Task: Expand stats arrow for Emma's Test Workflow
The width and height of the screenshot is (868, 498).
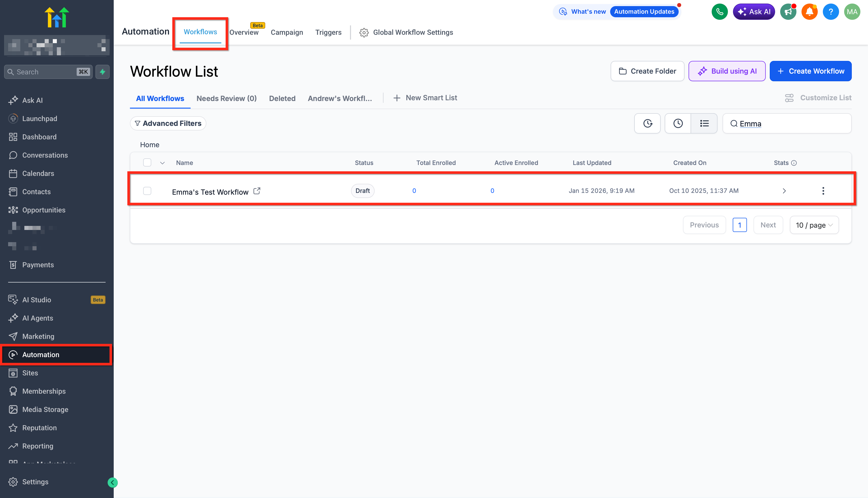Action: (784, 191)
